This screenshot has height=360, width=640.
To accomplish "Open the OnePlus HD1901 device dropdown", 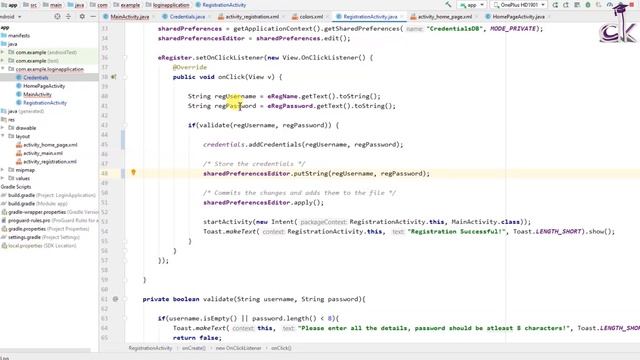I will [x=519, y=5].
